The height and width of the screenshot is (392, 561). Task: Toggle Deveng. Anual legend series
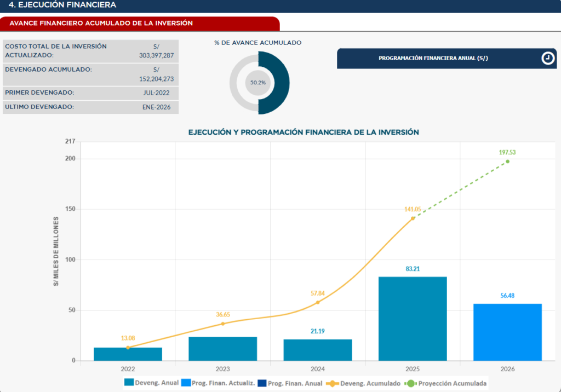[x=152, y=383]
